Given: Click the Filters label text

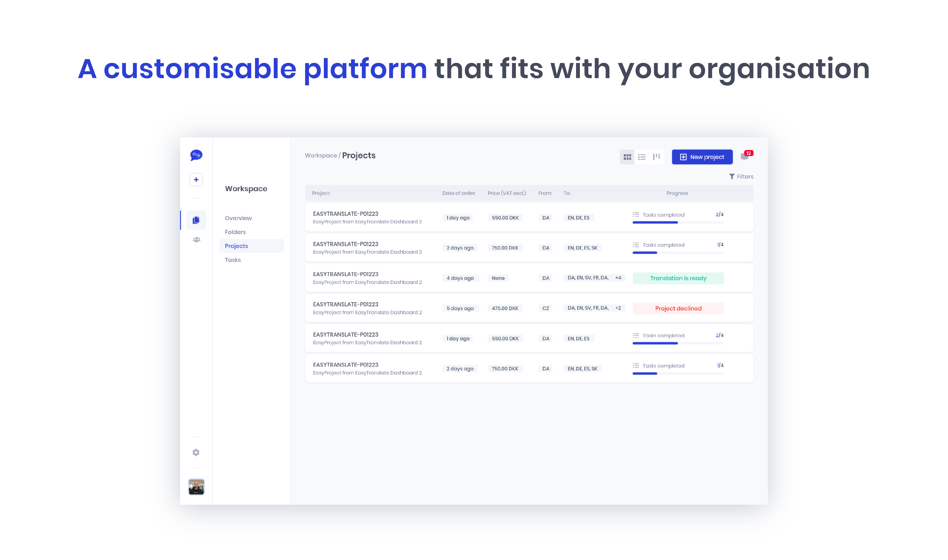Looking at the screenshot, I should pos(745,177).
